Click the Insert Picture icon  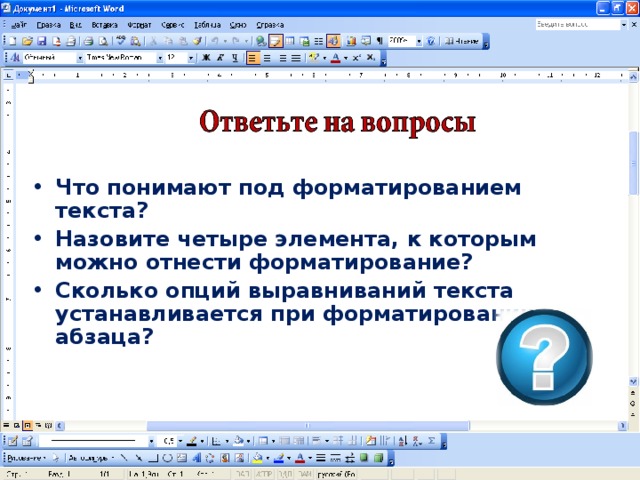[240, 458]
